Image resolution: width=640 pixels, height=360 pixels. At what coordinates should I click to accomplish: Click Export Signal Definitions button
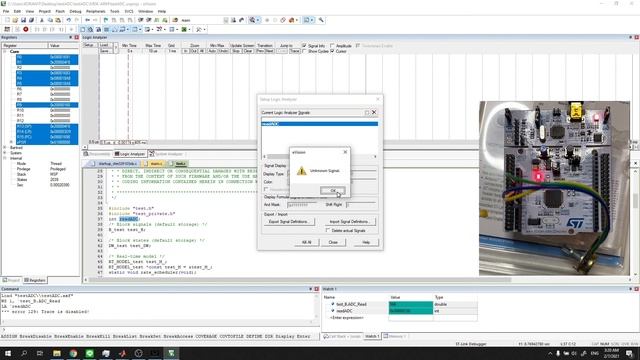[x=289, y=222]
